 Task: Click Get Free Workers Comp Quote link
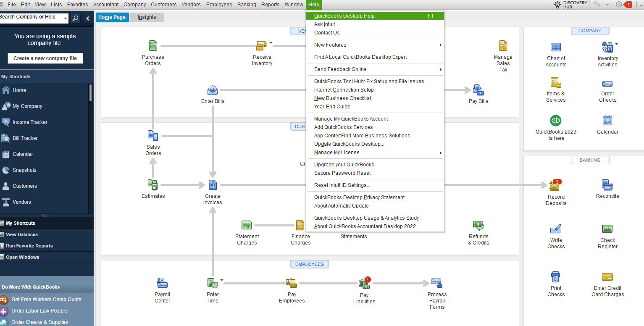point(46,300)
